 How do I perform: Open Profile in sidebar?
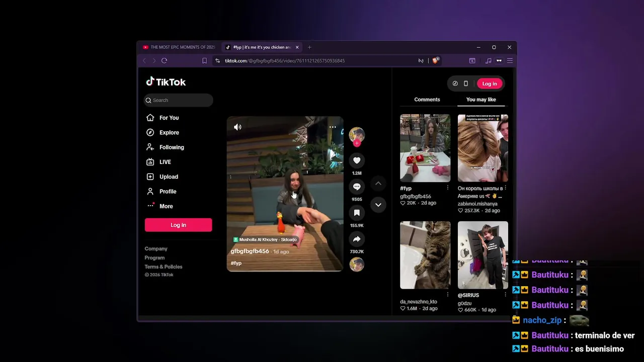(x=168, y=192)
